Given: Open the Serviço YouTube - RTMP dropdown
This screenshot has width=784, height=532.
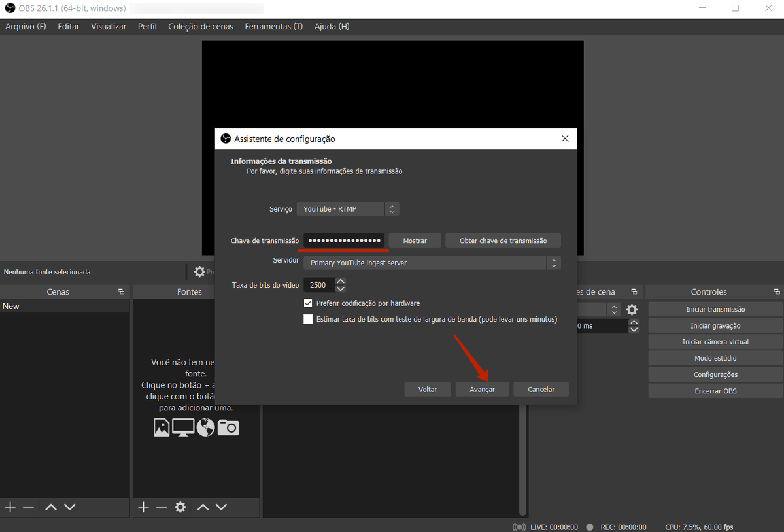Looking at the screenshot, I should (347, 209).
